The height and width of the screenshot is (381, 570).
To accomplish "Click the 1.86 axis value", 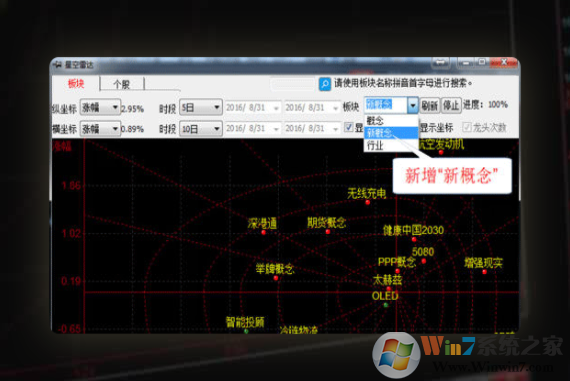I will pos(71,186).
